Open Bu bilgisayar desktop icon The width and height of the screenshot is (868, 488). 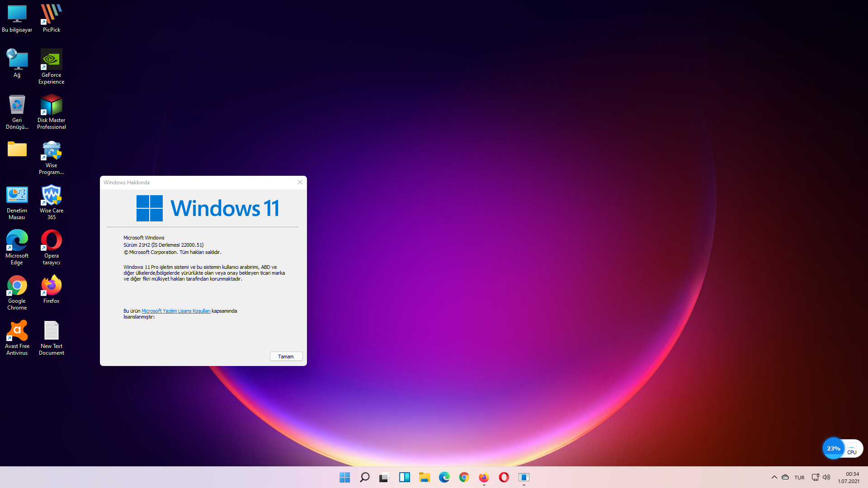[x=17, y=18]
